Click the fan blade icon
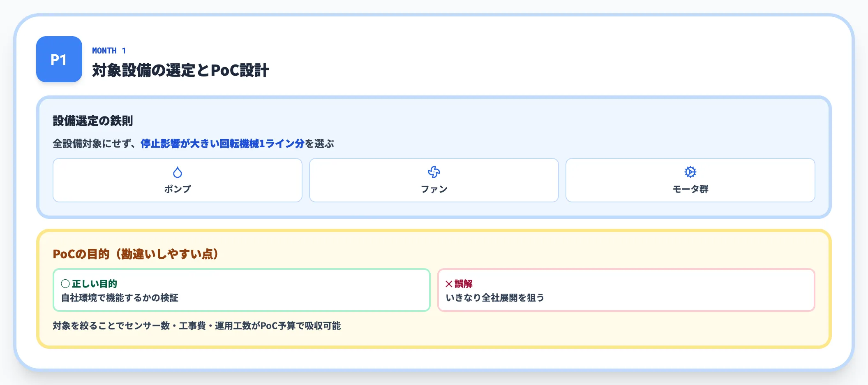This screenshot has width=868, height=385. pyautogui.click(x=434, y=172)
